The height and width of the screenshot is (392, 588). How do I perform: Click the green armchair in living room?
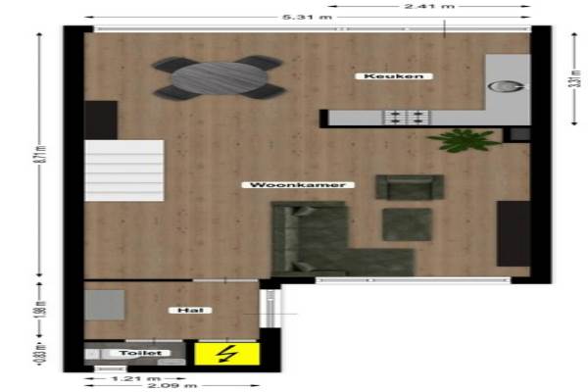(409, 186)
